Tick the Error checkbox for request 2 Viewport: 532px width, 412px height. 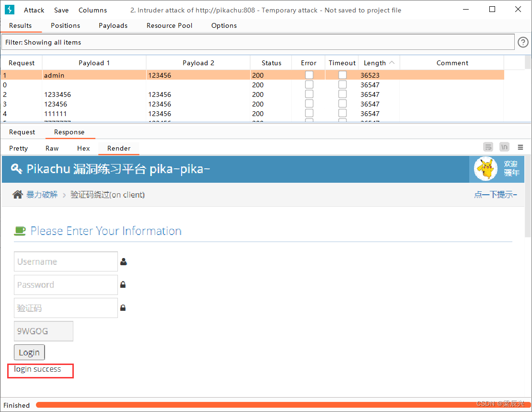pos(309,94)
